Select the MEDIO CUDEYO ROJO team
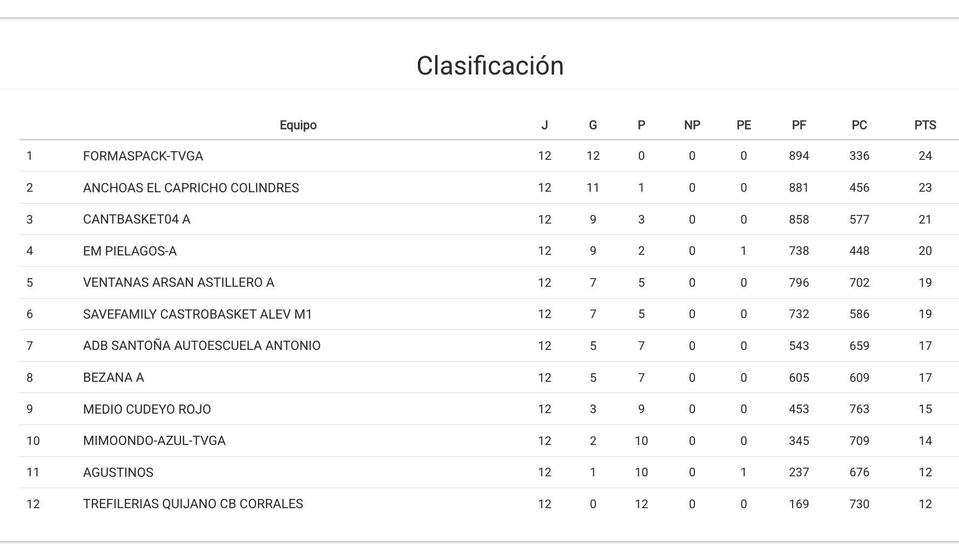This screenshot has height=560, width=959. tap(147, 409)
